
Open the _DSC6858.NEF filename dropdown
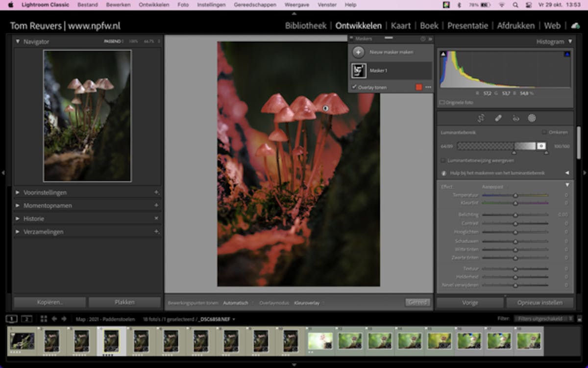pos(216,319)
